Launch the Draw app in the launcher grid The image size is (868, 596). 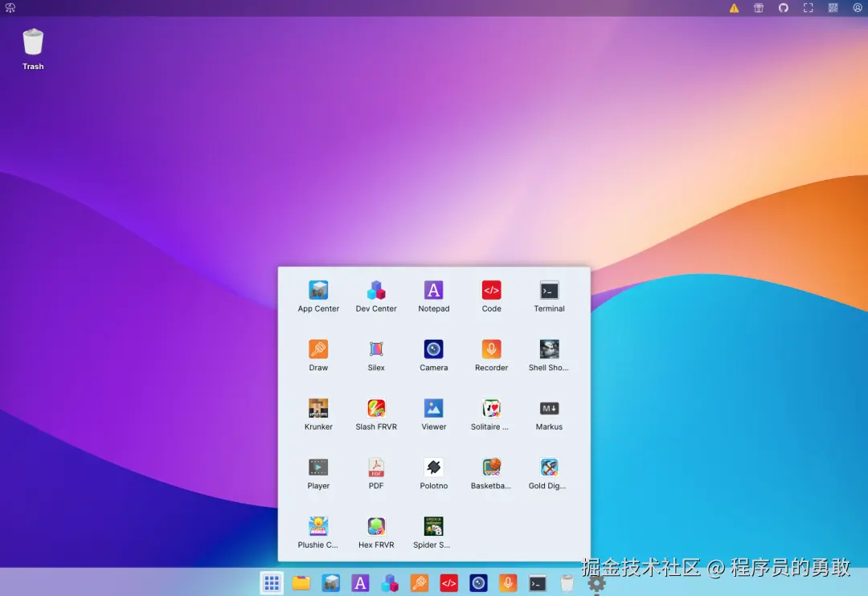point(318,356)
